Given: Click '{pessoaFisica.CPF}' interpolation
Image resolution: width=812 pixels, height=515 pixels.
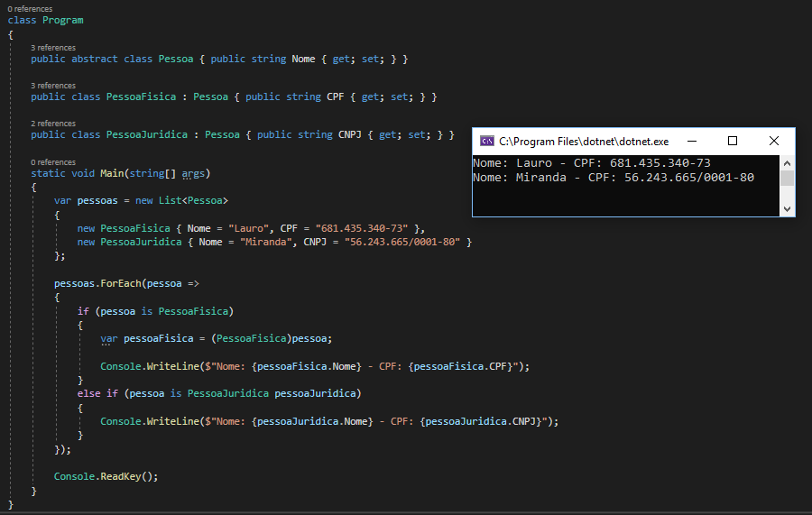Looking at the screenshot, I should [x=460, y=366].
